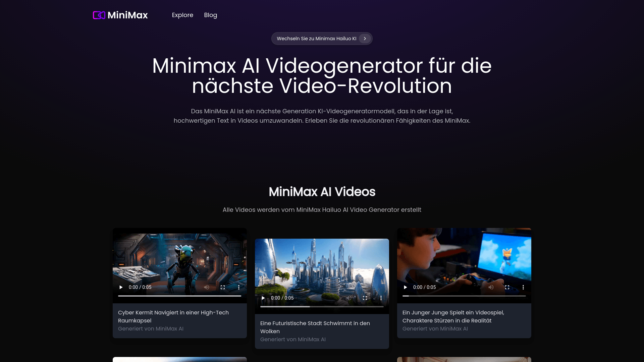Mute the Cyber Kermit video
Screen dimensions: 644x362
click(x=207, y=287)
